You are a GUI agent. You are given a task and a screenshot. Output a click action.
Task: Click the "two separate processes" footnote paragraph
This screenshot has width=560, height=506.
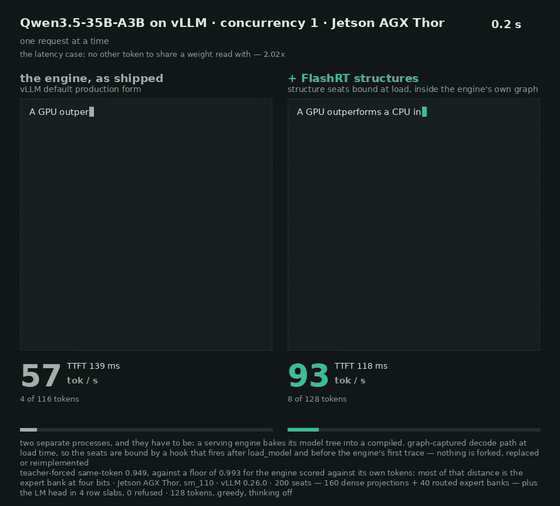[279, 453]
